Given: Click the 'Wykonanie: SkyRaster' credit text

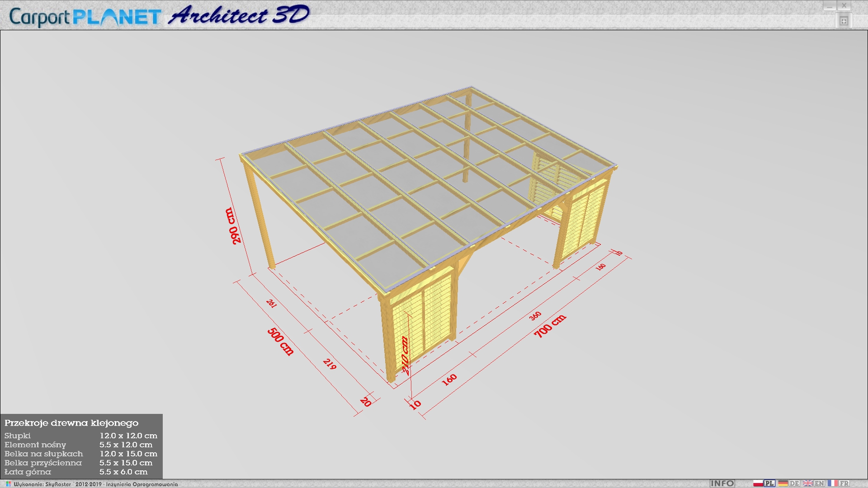Looking at the screenshot, I should click(42, 484).
